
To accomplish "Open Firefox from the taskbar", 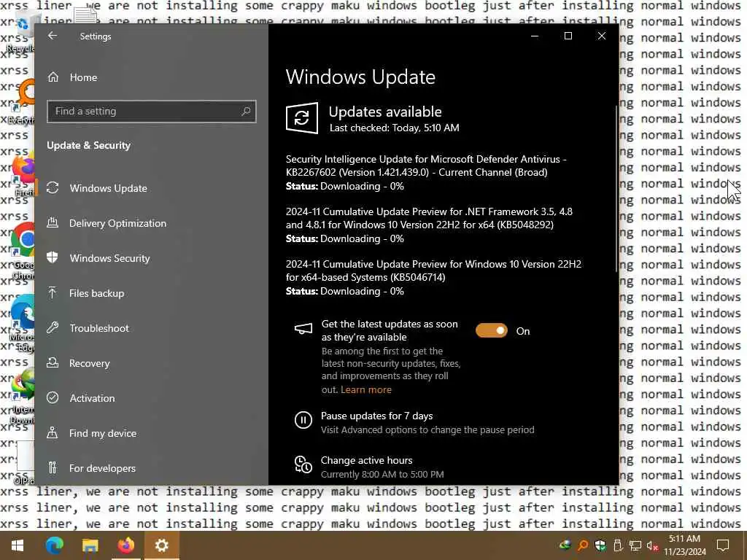I will click(x=125, y=545).
